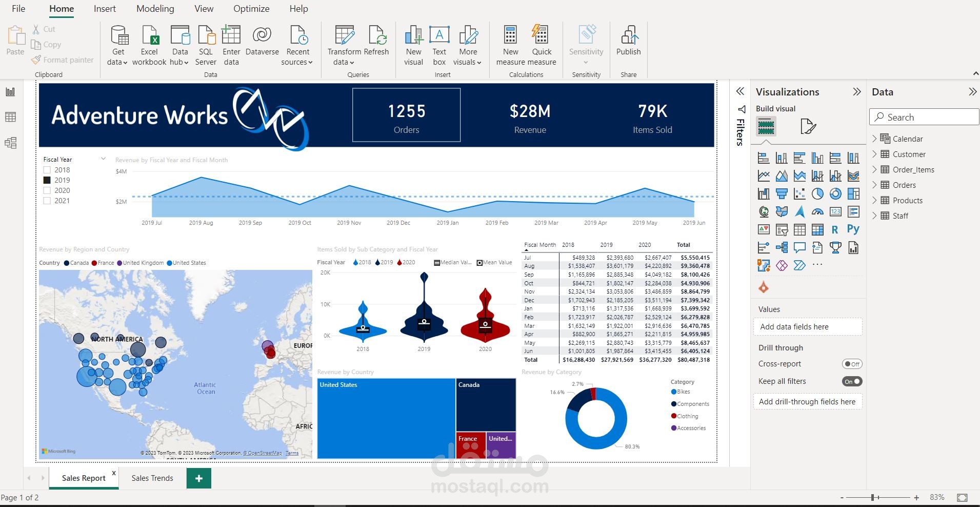This screenshot has height=507, width=980.
Task: Zoom in with the plus button
Action: [x=916, y=497]
